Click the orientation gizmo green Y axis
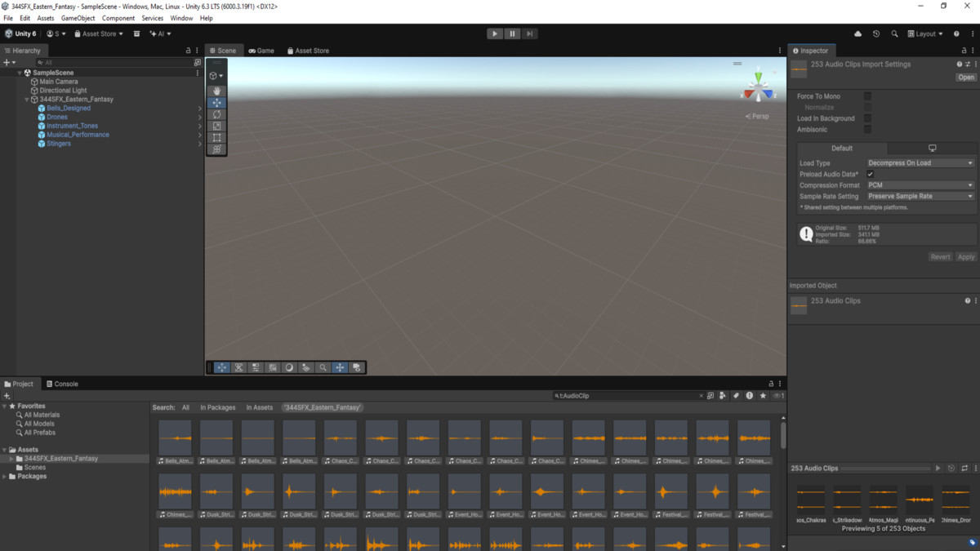The height and width of the screenshot is (551, 980). click(759, 78)
